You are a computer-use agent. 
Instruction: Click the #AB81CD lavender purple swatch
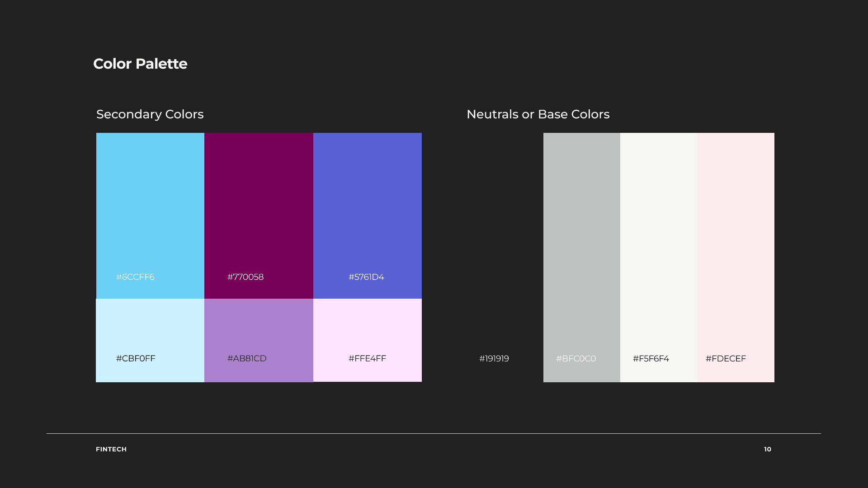point(259,328)
